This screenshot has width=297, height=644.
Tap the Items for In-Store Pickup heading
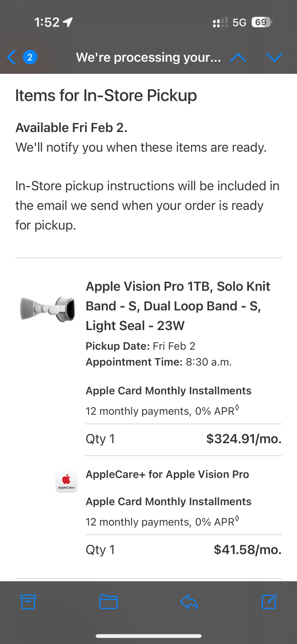[106, 96]
